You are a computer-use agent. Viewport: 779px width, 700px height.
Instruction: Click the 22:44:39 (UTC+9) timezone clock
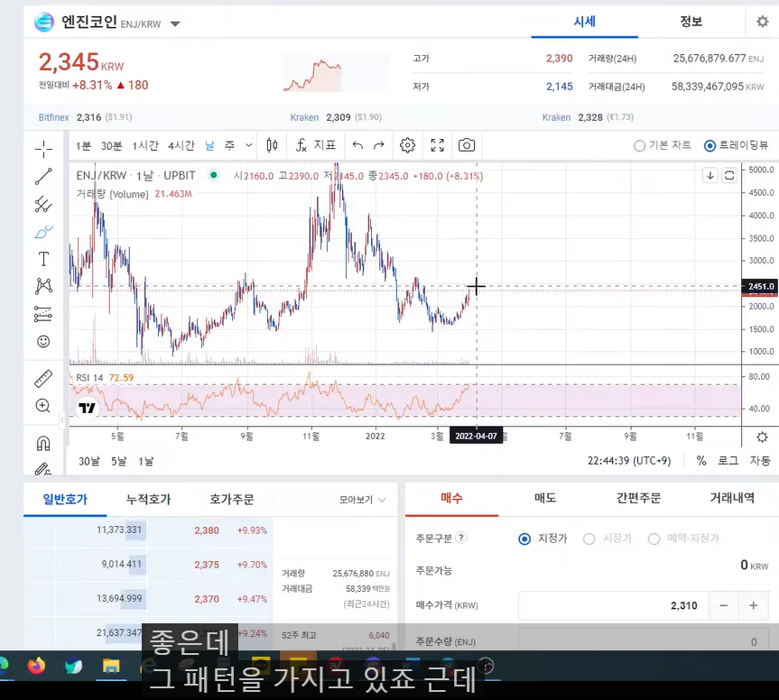629,461
